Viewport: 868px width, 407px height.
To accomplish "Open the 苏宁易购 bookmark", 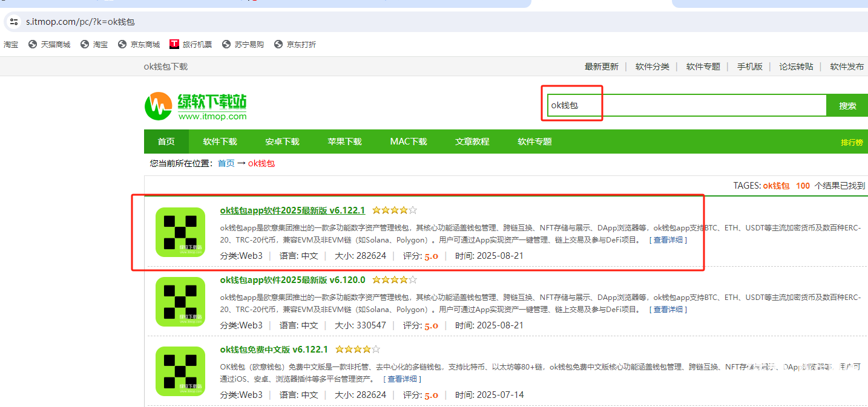I will pos(243,44).
